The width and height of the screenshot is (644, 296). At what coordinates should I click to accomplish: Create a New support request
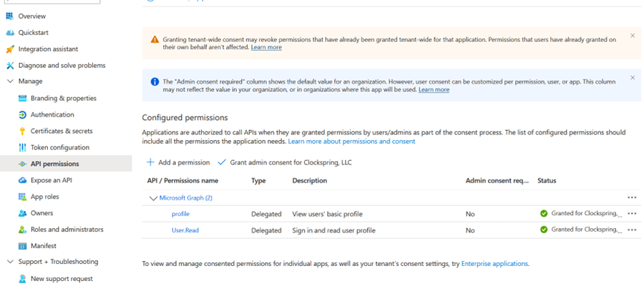pos(62,279)
